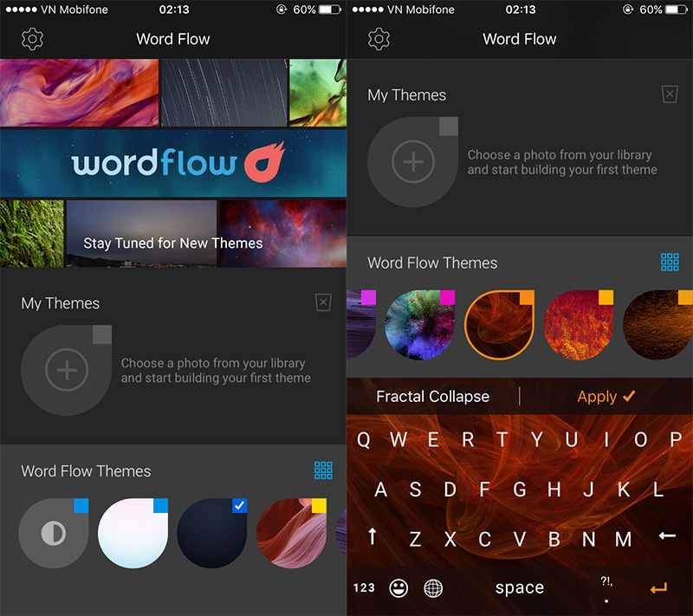Tap the backspace arrow key
The image size is (693, 616).
click(667, 535)
